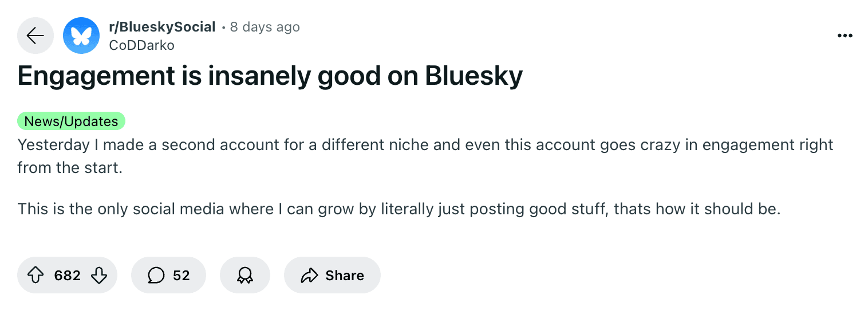The height and width of the screenshot is (314, 868).
Task: Click the share arrow icon
Action: click(309, 276)
